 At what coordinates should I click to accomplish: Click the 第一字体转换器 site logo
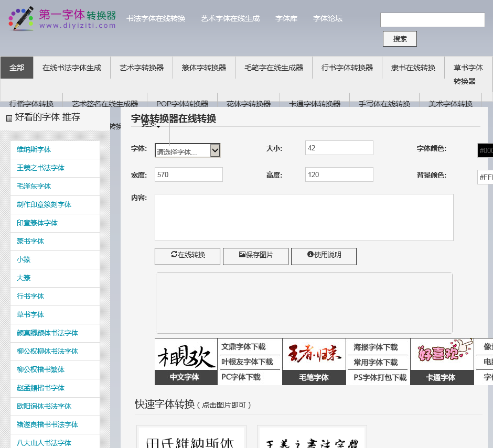click(x=62, y=19)
